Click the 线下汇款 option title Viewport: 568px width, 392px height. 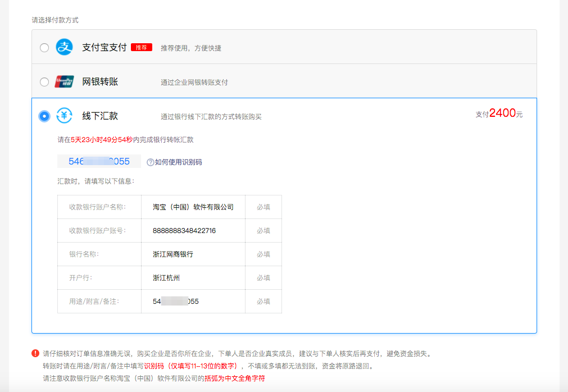(100, 116)
